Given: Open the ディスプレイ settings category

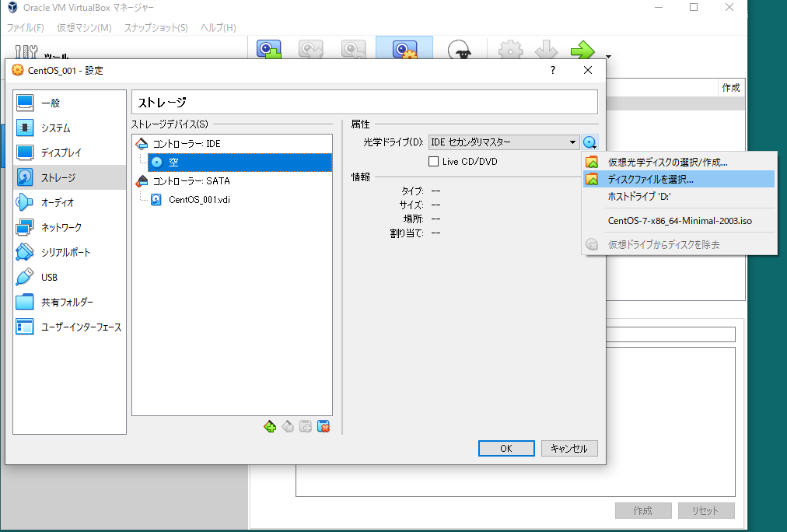Looking at the screenshot, I should [x=70, y=152].
